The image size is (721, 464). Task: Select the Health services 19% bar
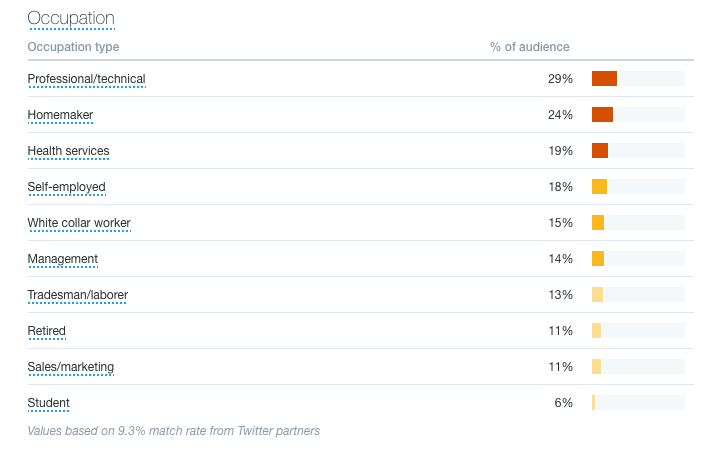[x=600, y=151]
